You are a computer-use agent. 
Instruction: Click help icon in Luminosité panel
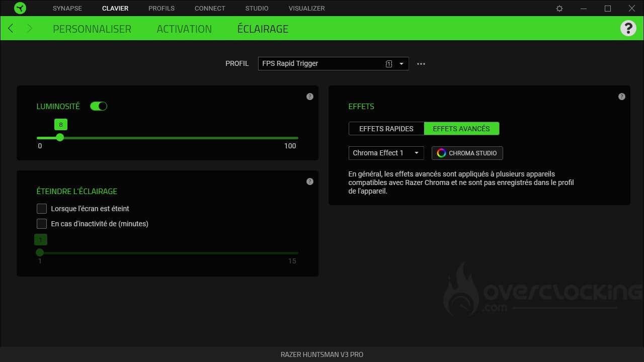(310, 97)
